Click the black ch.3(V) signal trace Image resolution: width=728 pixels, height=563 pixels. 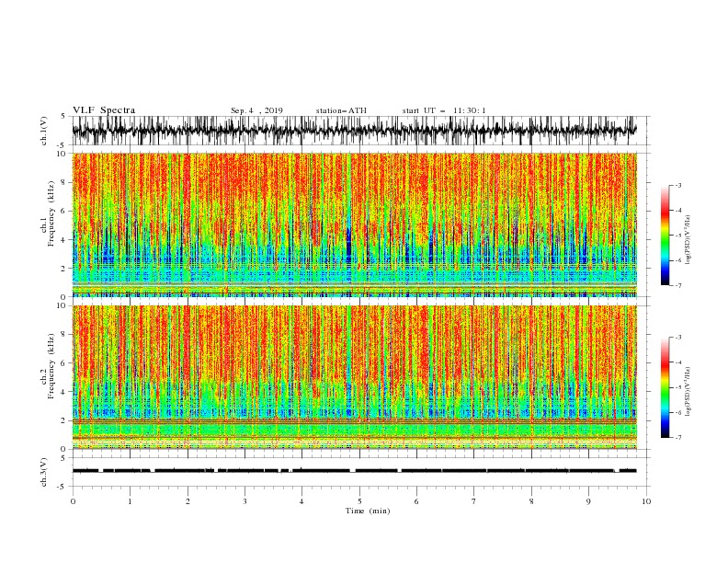pyautogui.click(x=354, y=471)
